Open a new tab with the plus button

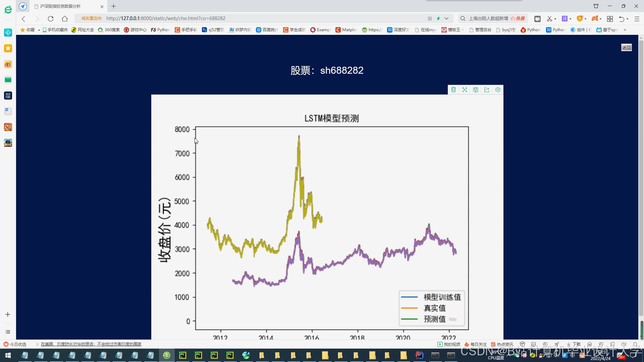click(114, 6)
